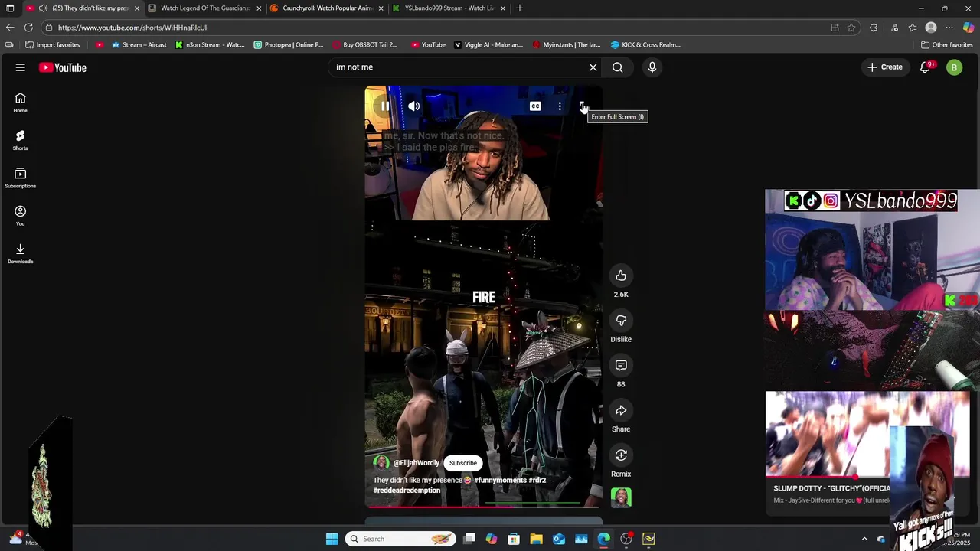Add this page to favorites star
This screenshot has width=980, height=551.
(x=851, y=28)
